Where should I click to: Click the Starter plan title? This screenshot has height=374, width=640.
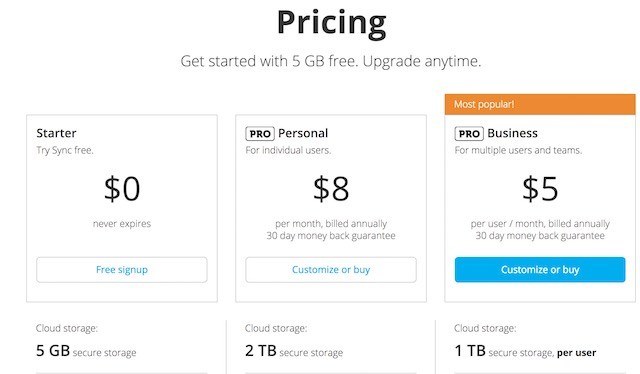[56, 133]
